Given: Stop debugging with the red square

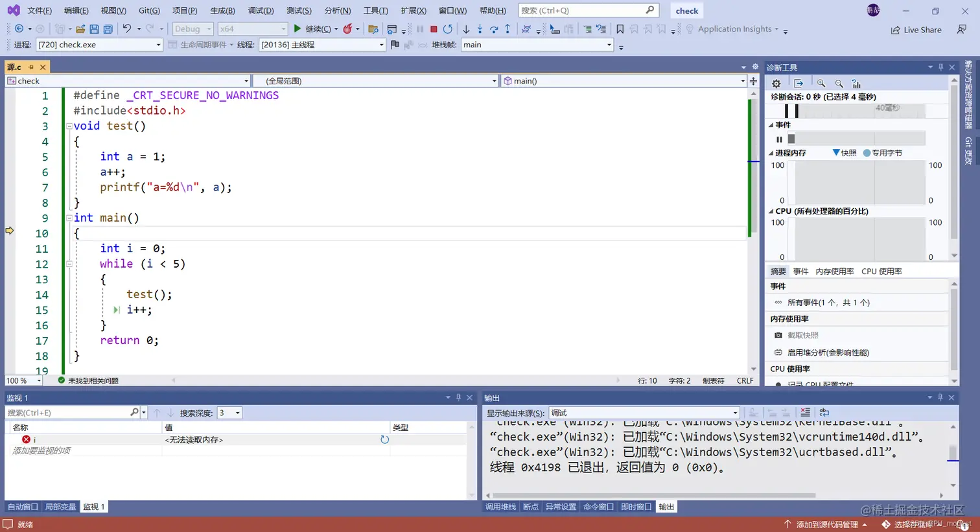Looking at the screenshot, I should [x=434, y=29].
